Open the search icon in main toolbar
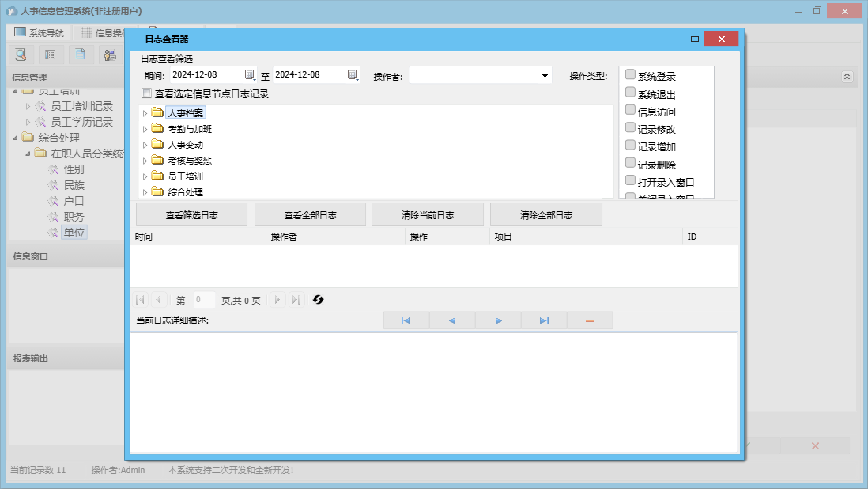This screenshot has height=489, width=868. (21, 55)
